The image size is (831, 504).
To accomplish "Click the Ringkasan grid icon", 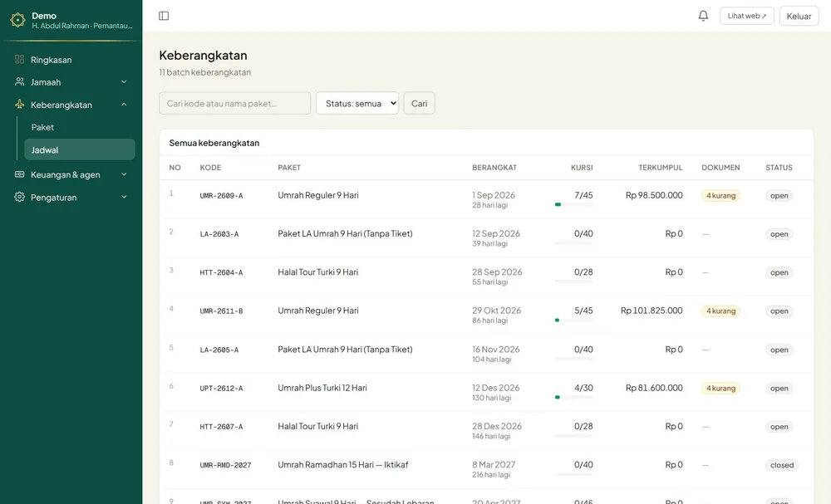I will 20,59.
